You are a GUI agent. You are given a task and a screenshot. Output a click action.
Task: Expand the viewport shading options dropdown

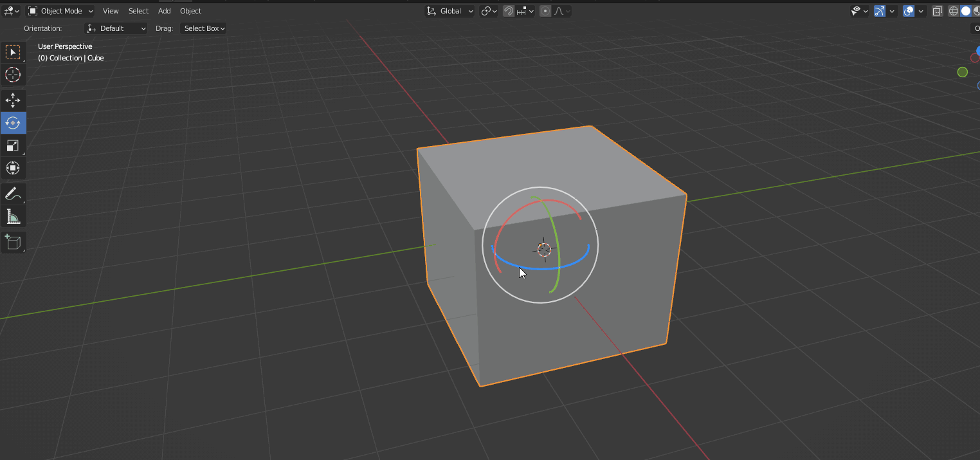coord(921,11)
